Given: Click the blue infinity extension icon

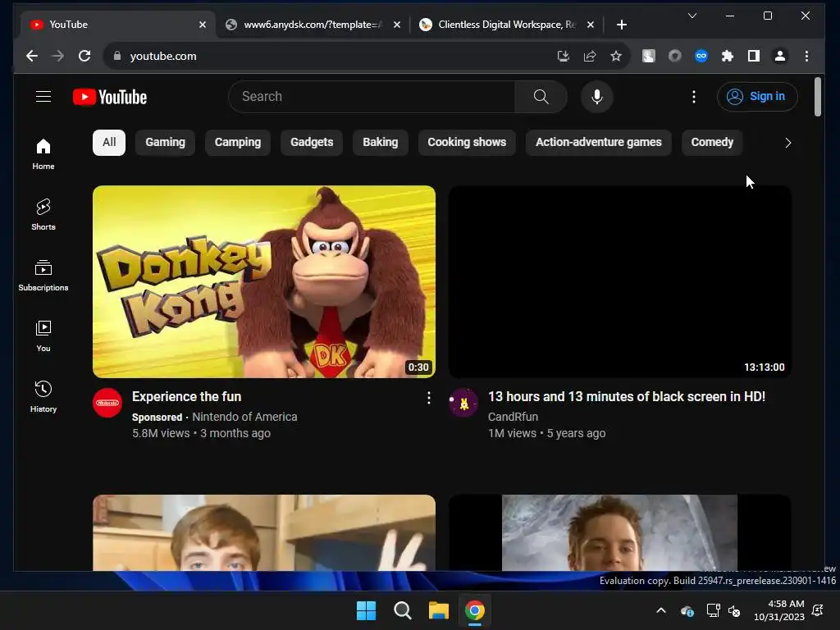Looking at the screenshot, I should [701, 56].
